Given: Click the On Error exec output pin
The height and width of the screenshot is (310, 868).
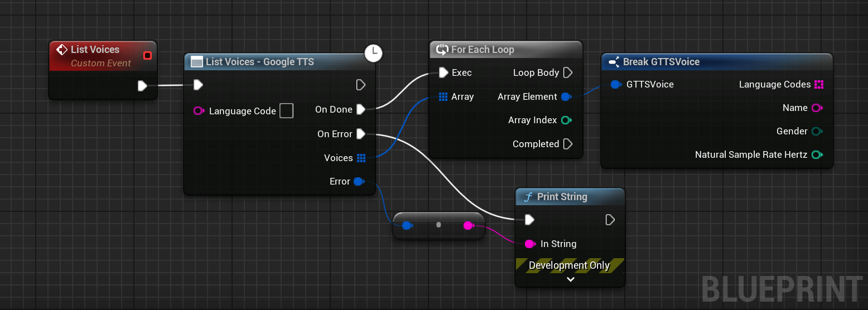Looking at the screenshot, I should pos(361,134).
